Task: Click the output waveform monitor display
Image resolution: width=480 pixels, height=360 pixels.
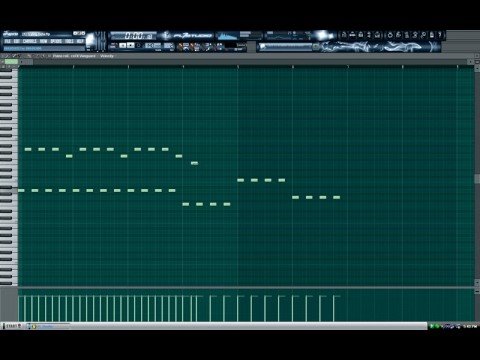Action: point(228,36)
